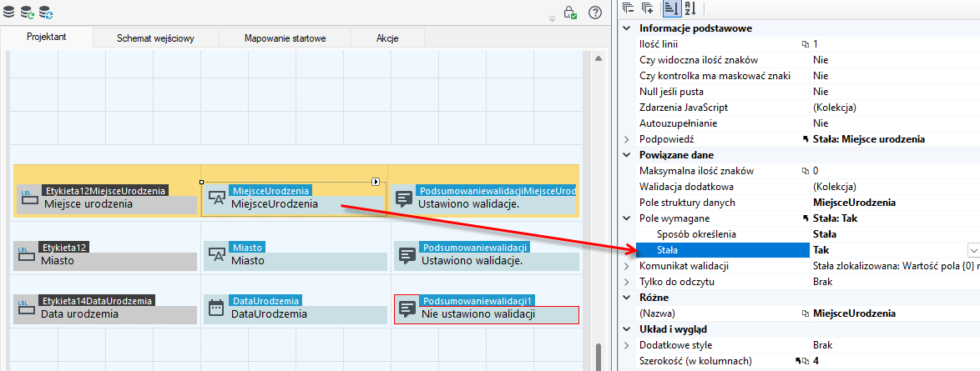Collapse the Powiązane dane category

point(627,155)
